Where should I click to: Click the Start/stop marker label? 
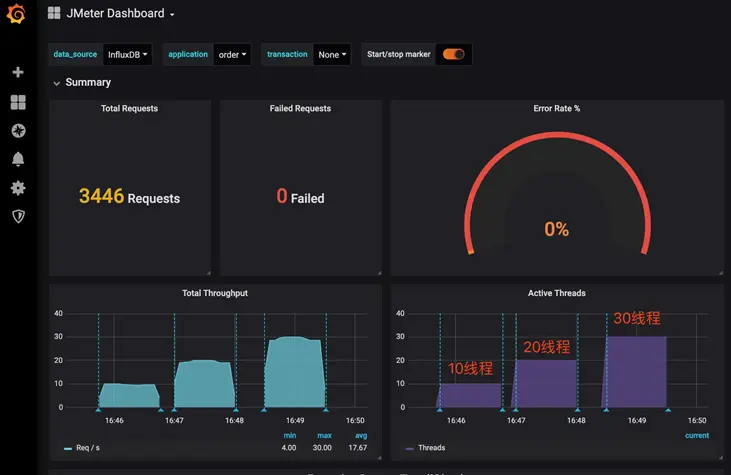[x=399, y=54]
